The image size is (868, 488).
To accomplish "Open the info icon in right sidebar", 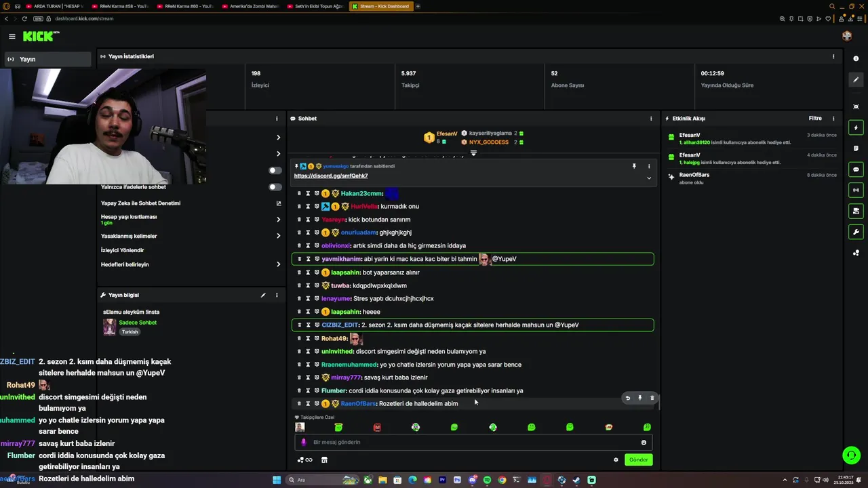I will pyautogui.click(x=856, y=59).
